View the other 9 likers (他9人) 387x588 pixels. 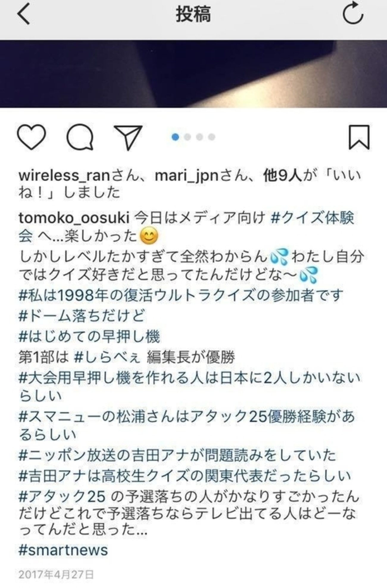[283, 176]
